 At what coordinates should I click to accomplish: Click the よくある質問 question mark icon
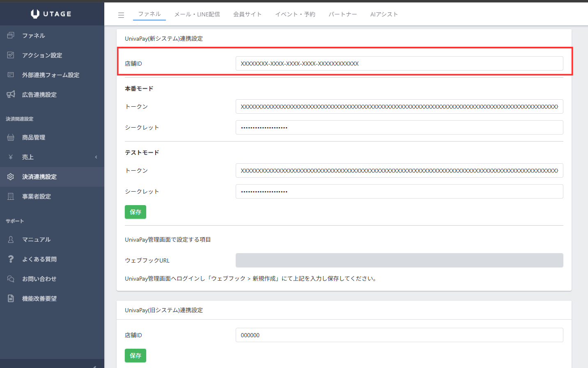(11, 259)
